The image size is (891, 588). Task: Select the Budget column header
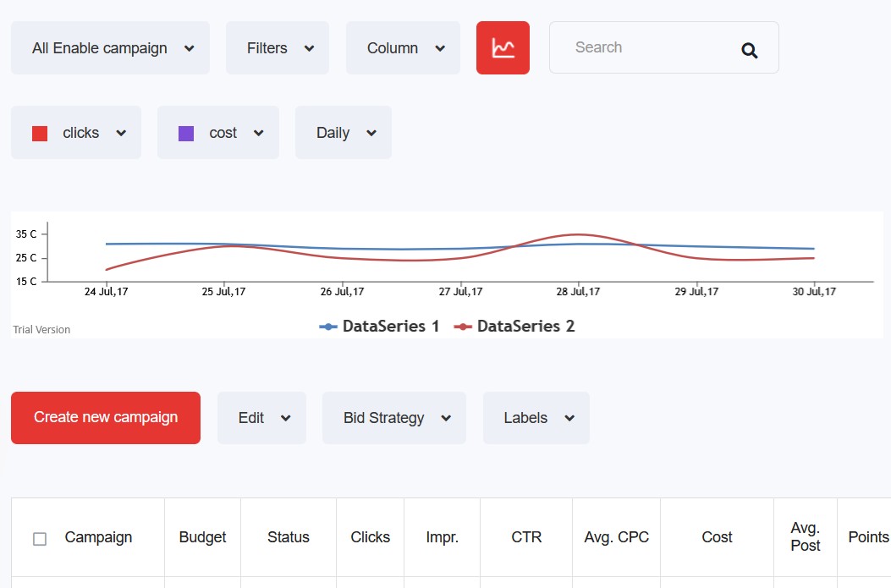click(202, 537)
